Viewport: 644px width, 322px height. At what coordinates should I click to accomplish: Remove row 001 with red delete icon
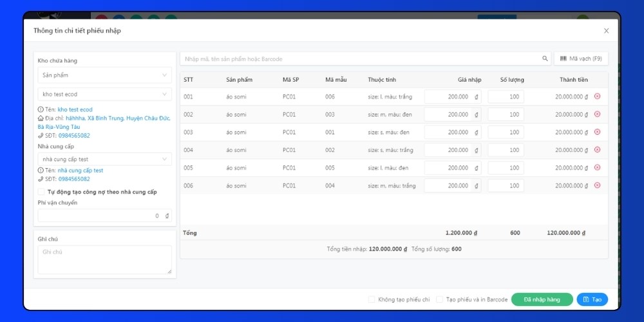(x=597, y=97)
